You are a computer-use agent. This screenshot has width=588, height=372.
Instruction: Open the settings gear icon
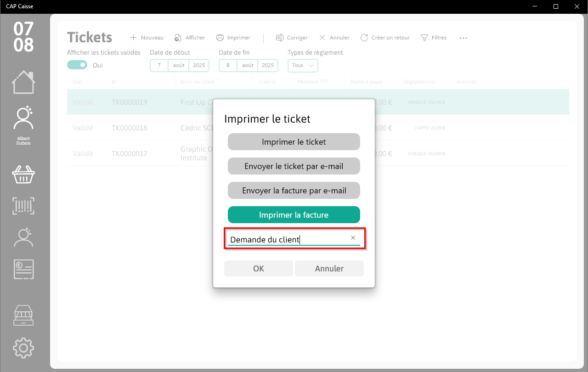point(23,348)
